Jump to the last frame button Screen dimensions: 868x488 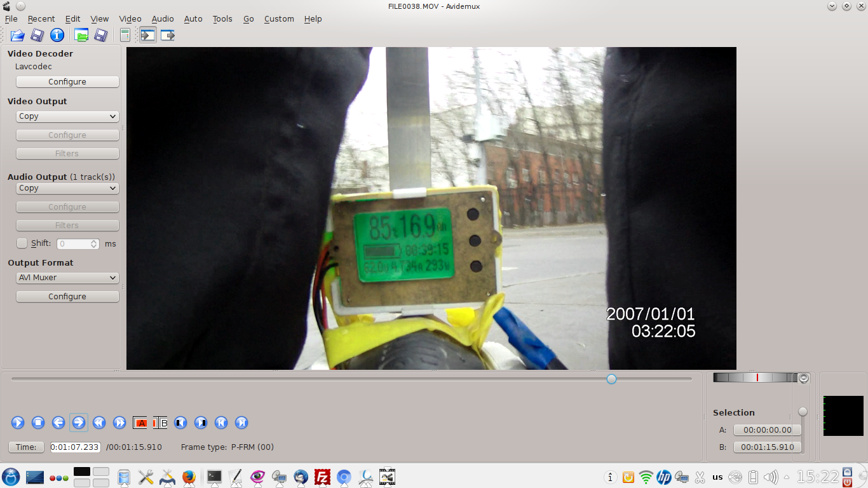point(241,423)
